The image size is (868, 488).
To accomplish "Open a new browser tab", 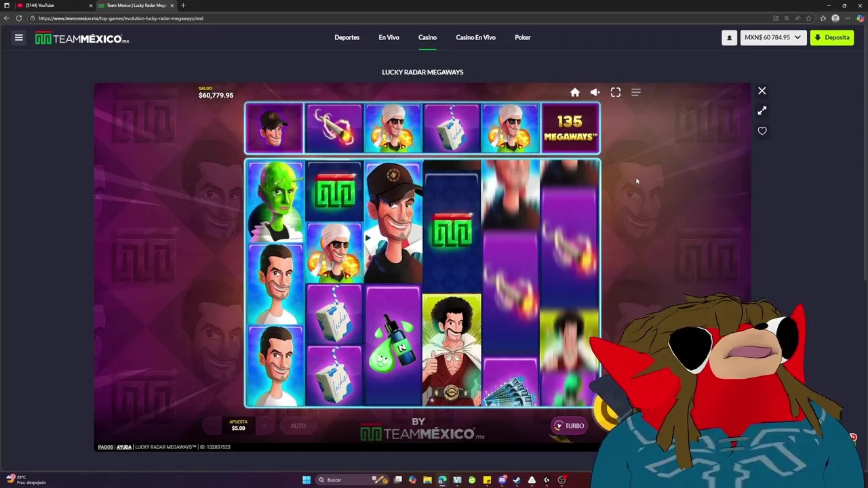I will tap(183, 5).
